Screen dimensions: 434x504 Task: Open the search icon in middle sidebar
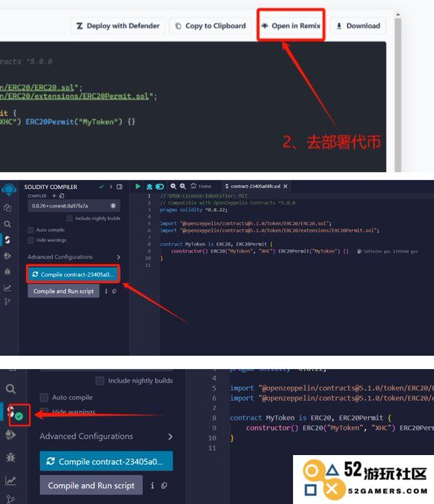coord(7,224)
